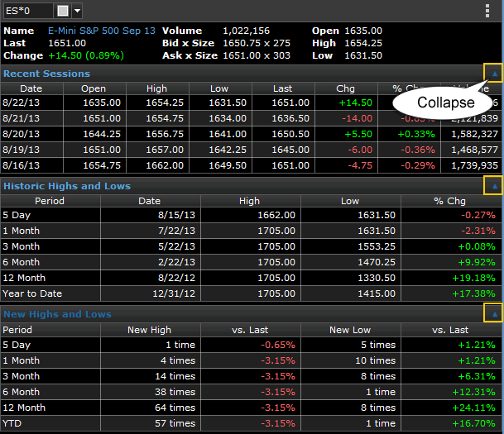Click the Bid x Size 1650.75 x 275 value

(x=257, y=43)
